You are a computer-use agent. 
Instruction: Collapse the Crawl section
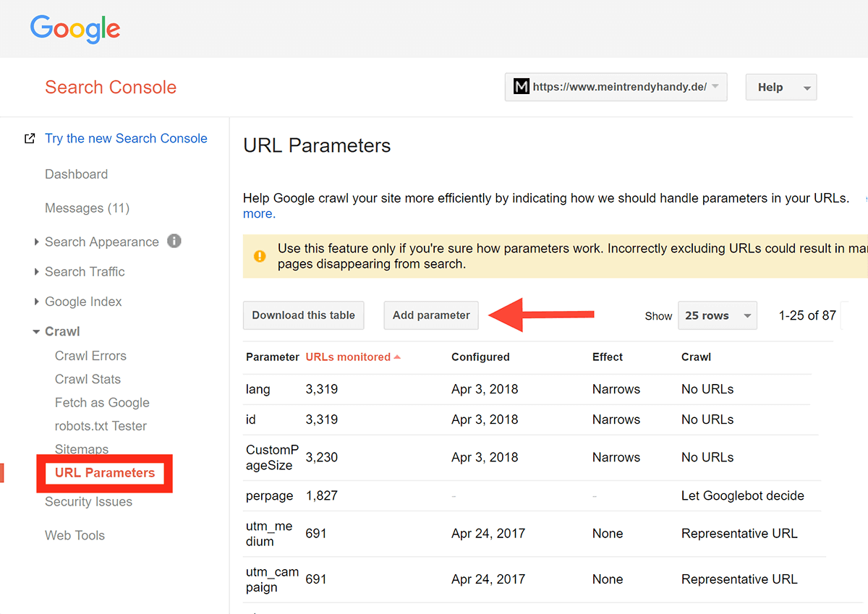point(37,332)
